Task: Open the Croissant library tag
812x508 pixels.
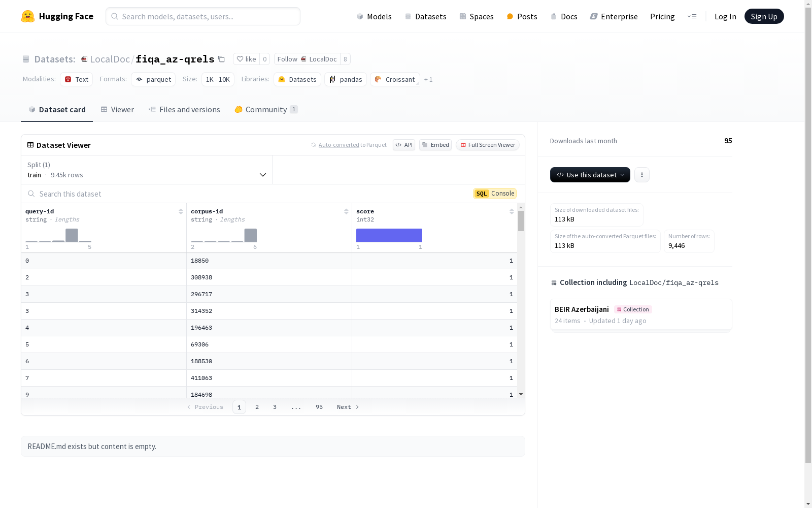Action: [395, 79]
